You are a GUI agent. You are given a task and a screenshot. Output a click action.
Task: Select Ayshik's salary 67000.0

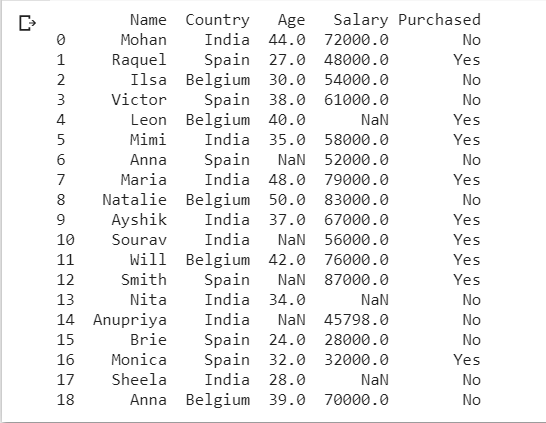click(x=356, y=220)
